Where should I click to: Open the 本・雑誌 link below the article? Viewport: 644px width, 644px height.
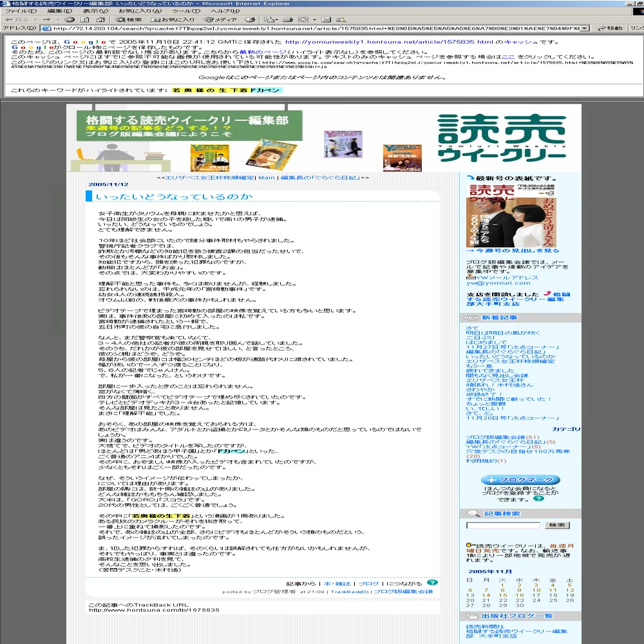point(337,583)
